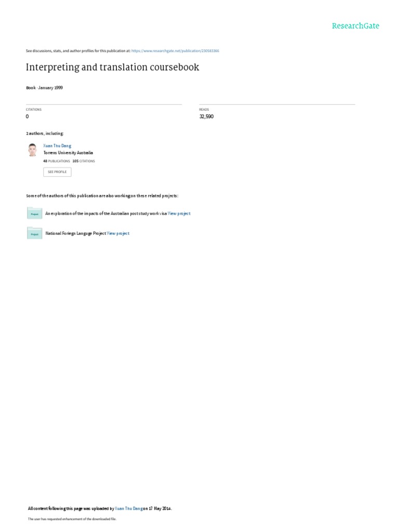Click the reads count 32,590
399x532 pixels.
(x=206, y=117)
